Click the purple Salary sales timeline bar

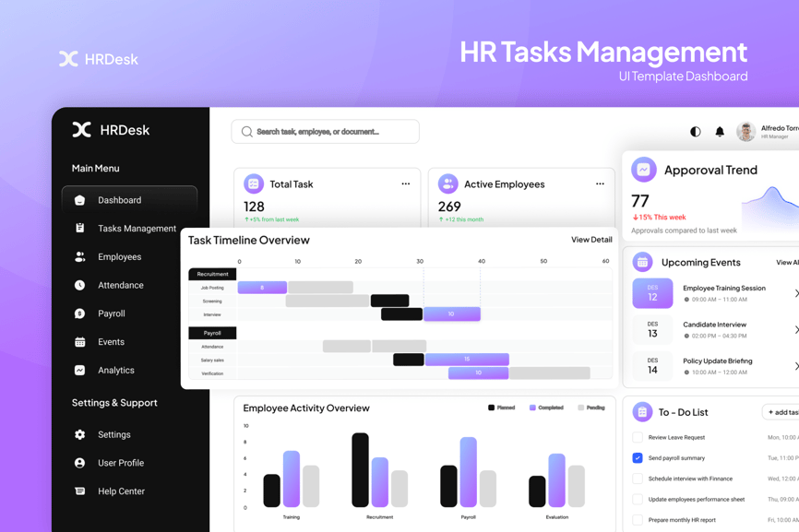[467, 360]
